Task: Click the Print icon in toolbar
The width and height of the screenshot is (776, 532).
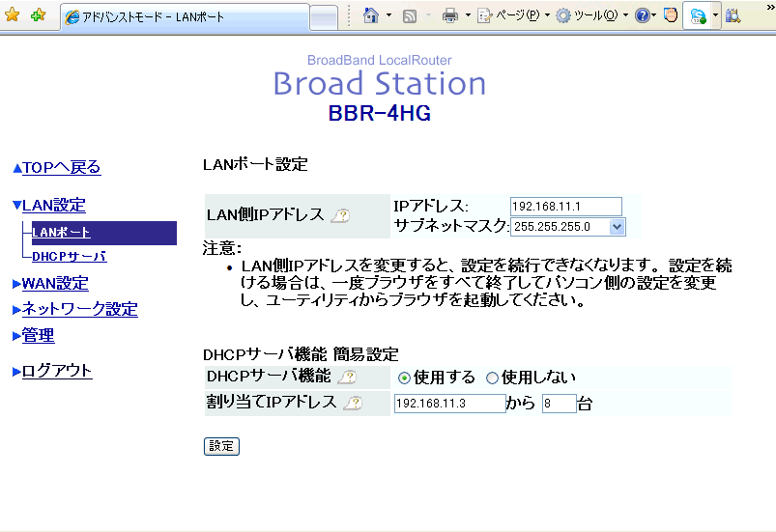Action: (x=450, y=15)
